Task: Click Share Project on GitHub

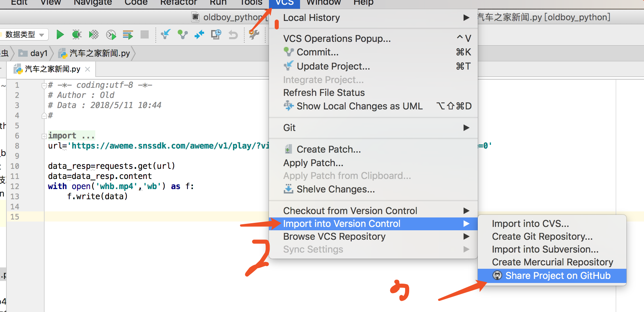Action: coord(552,276)
